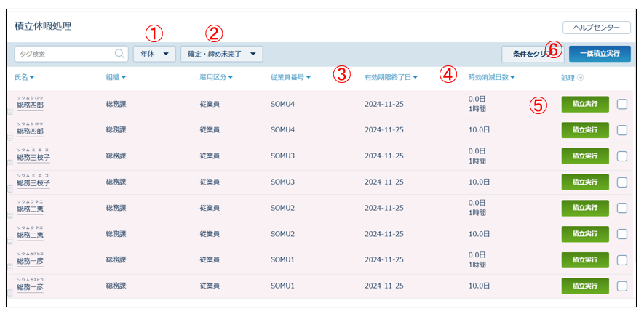This screenshot has height=314, width=644.
Task: Click row icon beside 総務三枝子 with 10.0日
Action: [x=10, y=189]
